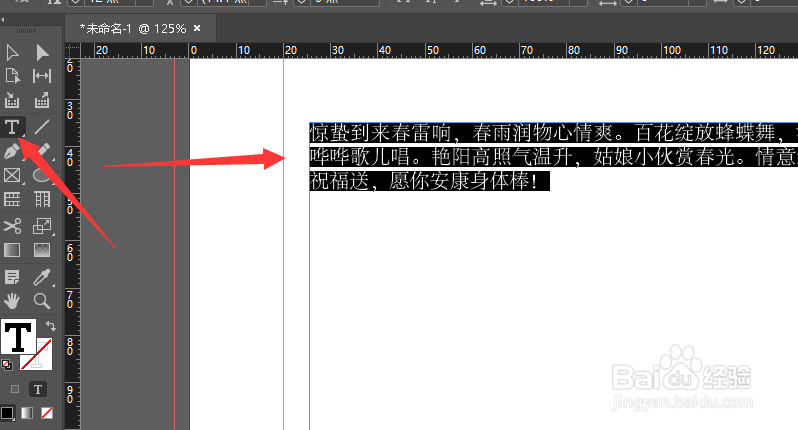
Task: Set formatting affects text
Action: click(38, 389)
